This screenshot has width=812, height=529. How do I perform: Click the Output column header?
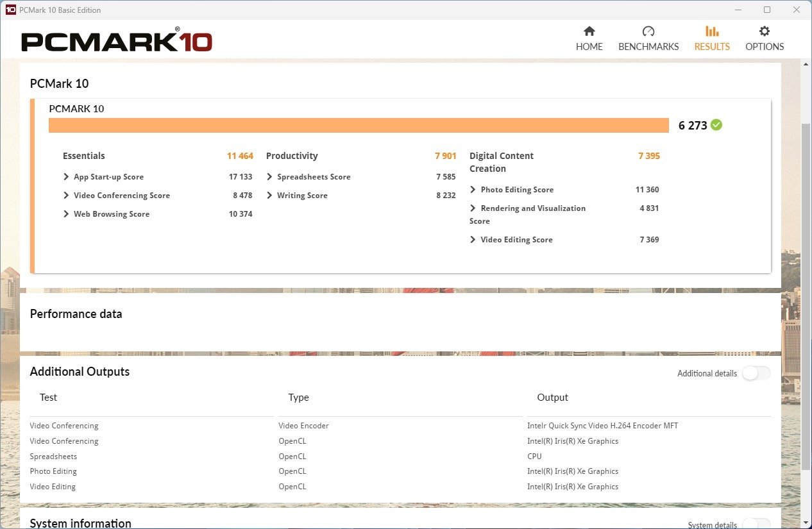tap(552, 398)
